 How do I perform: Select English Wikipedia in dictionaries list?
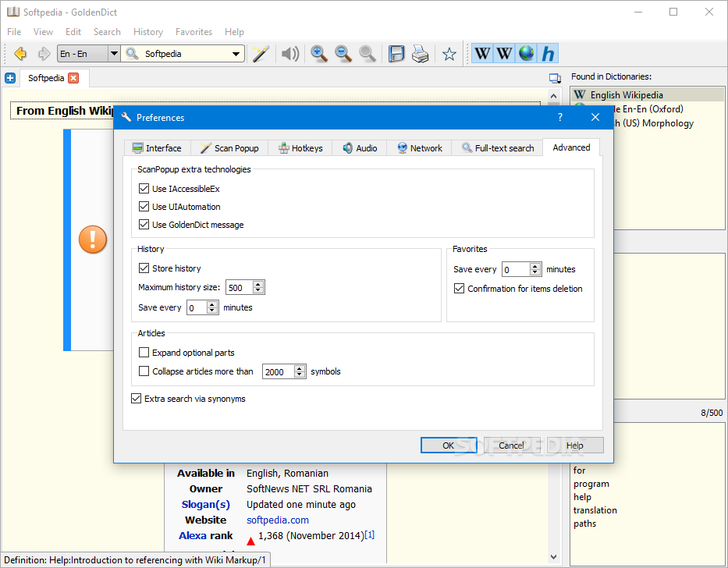click(x=647, y=94)
